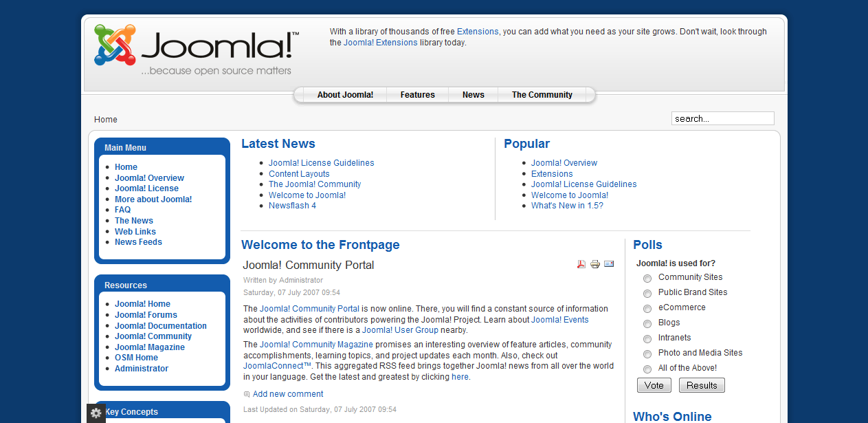868x423 pixels.
Task: Open the Content Layouts news link
Action: [x=299, y=174]
